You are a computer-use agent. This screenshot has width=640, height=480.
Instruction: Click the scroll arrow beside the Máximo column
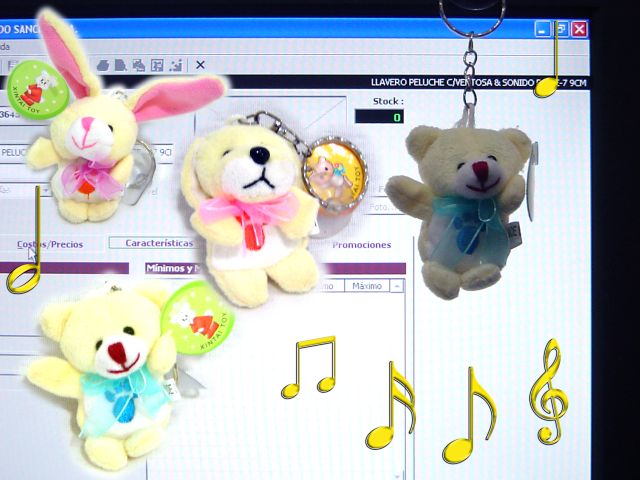(397, 286)
